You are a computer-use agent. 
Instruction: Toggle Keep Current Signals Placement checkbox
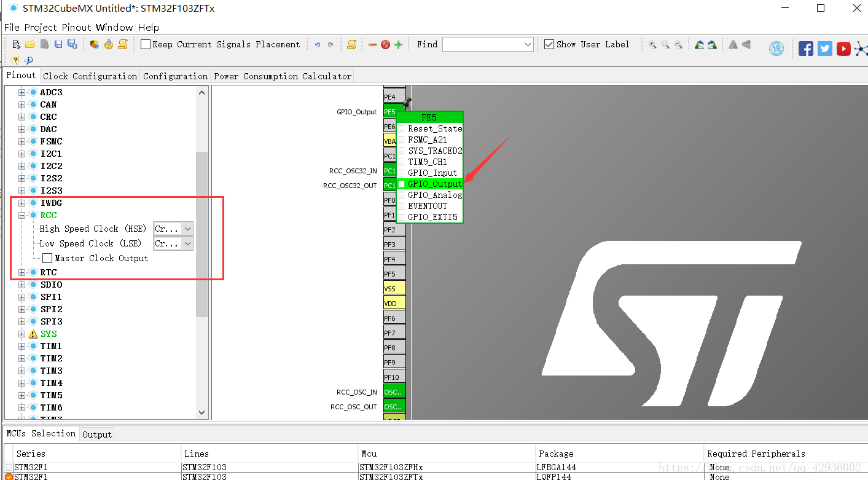click(x=146, y=44)
